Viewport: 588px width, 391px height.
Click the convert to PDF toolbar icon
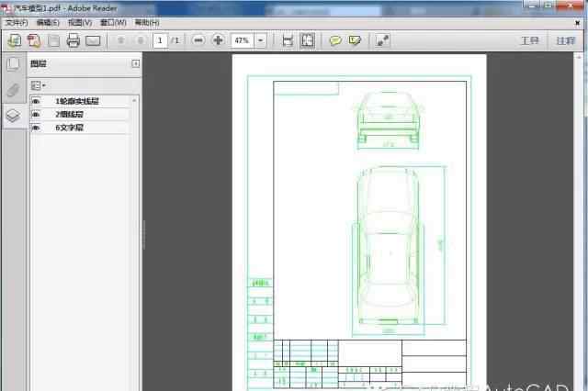(34, 40)
